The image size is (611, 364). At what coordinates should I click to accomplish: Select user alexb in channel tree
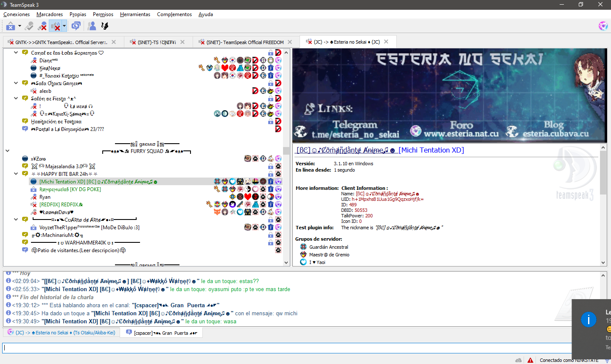(x=45, y=91)
